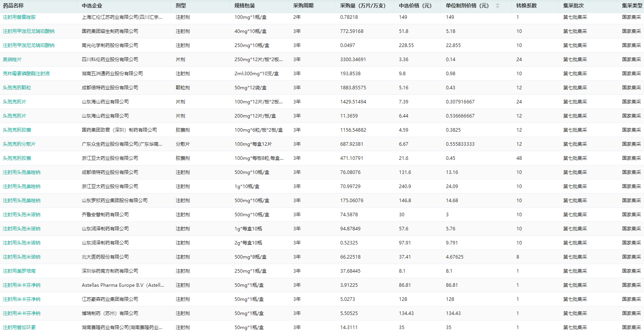Click the 集采类型 column header
Screen dimensions: 644x333
pyautogui.click(x=632, y=6)
